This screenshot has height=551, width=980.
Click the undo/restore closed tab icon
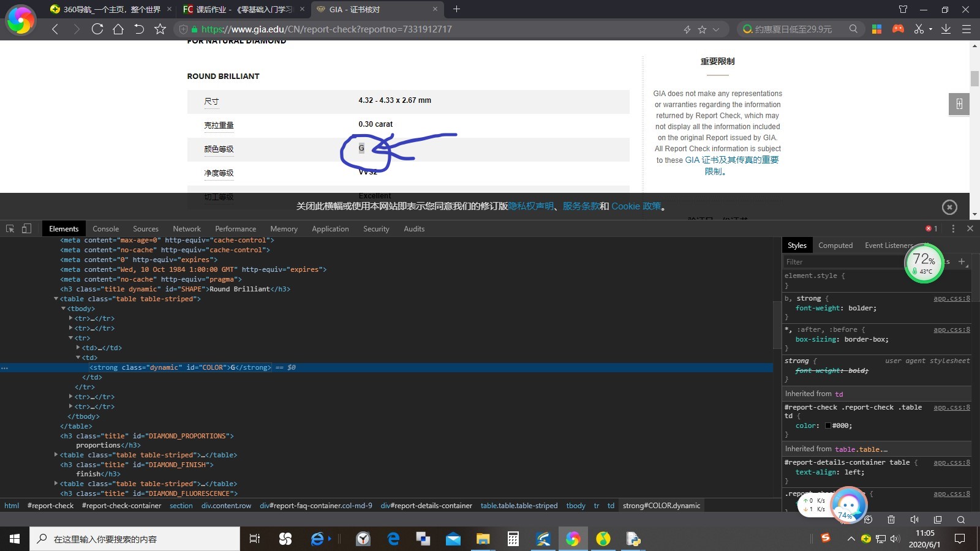coord(139,29)
